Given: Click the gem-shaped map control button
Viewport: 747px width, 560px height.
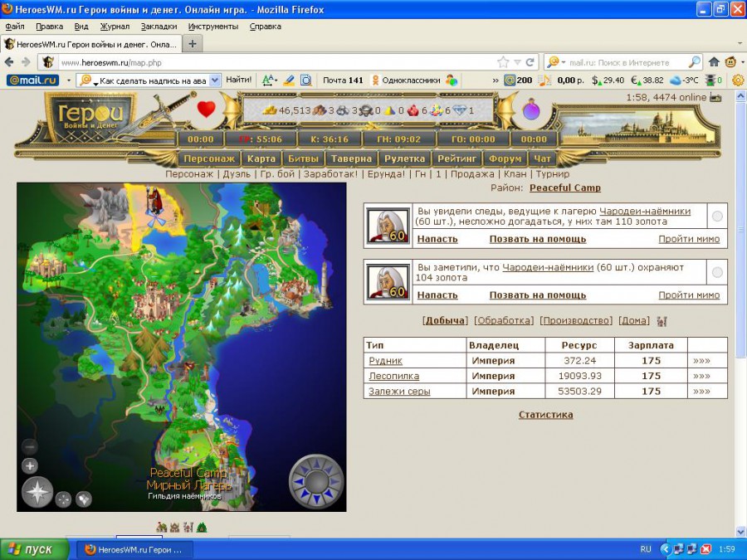Looking at the screenshot, I should (x=83, y=499).
